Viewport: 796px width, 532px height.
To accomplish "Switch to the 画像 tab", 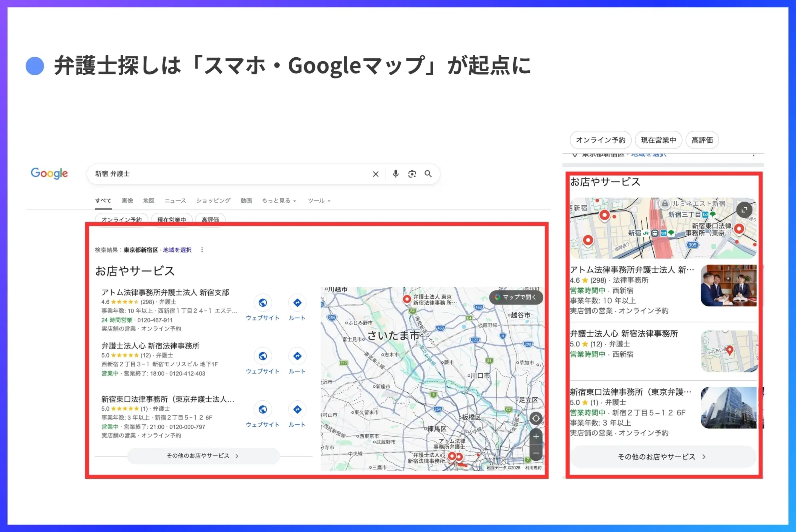I will click(127, 200).
